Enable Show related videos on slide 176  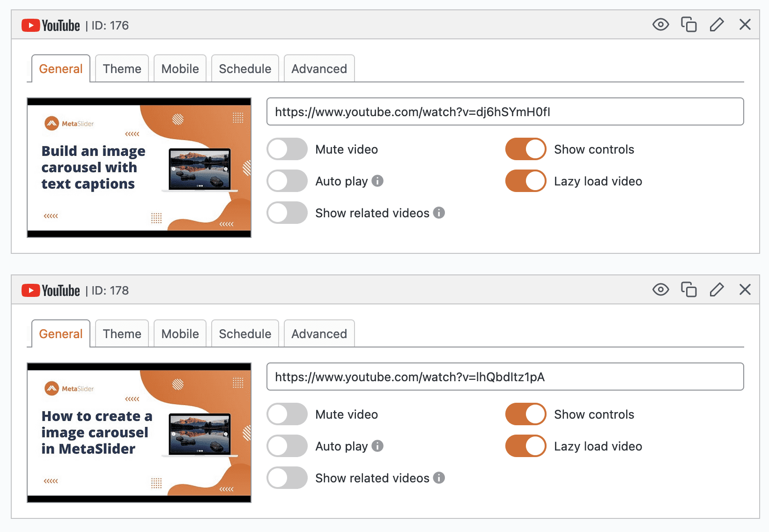[x=287, y=213]
